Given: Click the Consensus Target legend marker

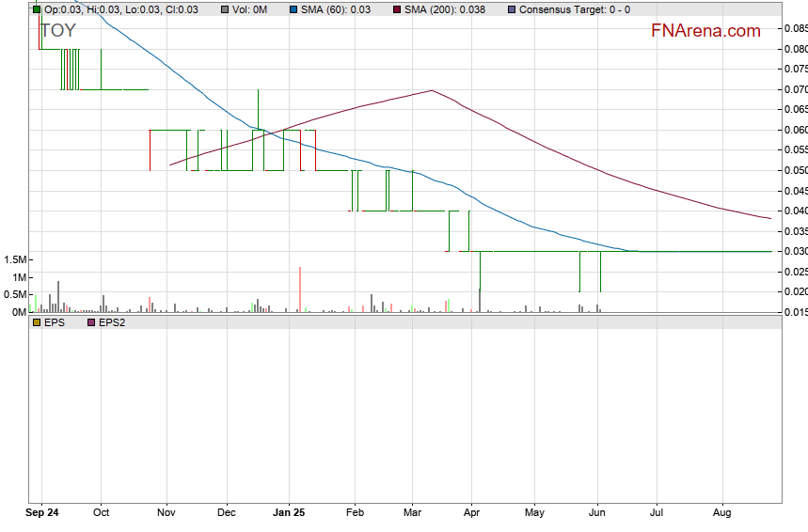Looking at the screenshot, I should [x=511, y=9].
